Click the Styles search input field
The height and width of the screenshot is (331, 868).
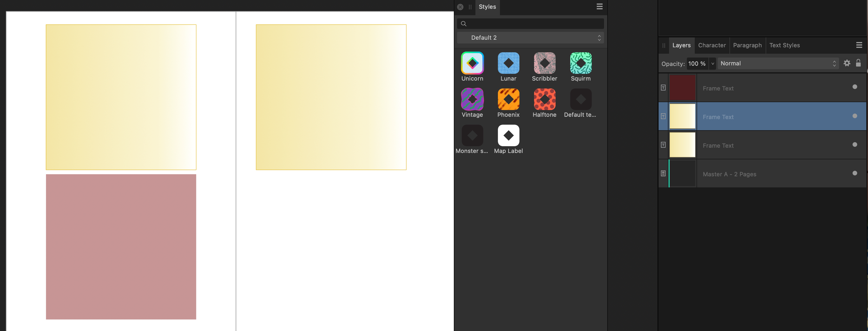530,24
